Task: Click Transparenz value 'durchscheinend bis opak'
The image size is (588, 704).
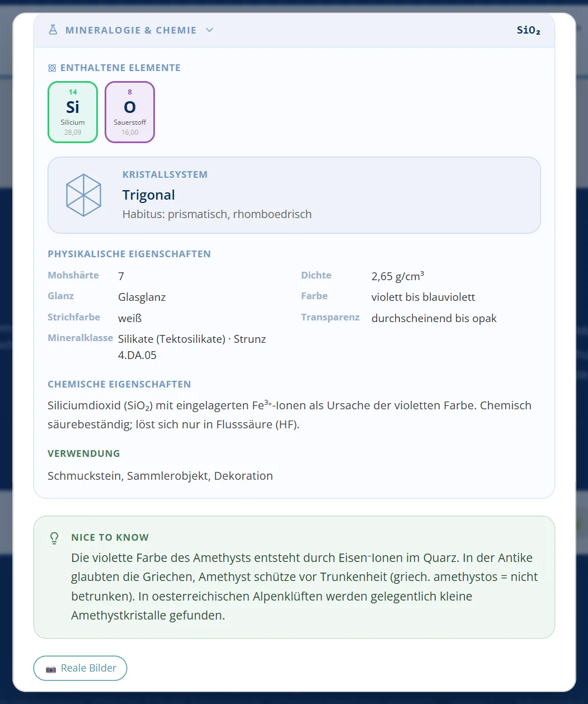Action: (434, 318)
